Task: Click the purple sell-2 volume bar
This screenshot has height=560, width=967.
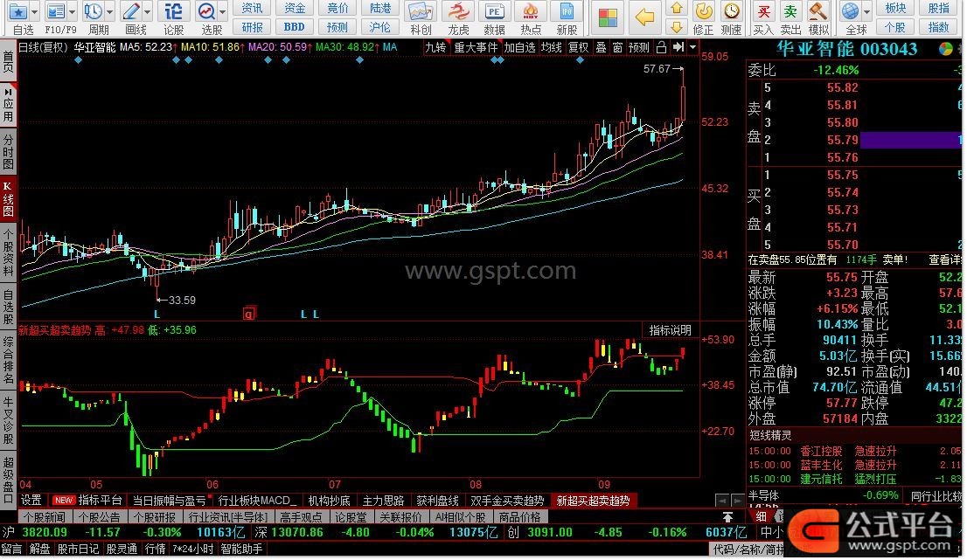Action: point(910,140)
